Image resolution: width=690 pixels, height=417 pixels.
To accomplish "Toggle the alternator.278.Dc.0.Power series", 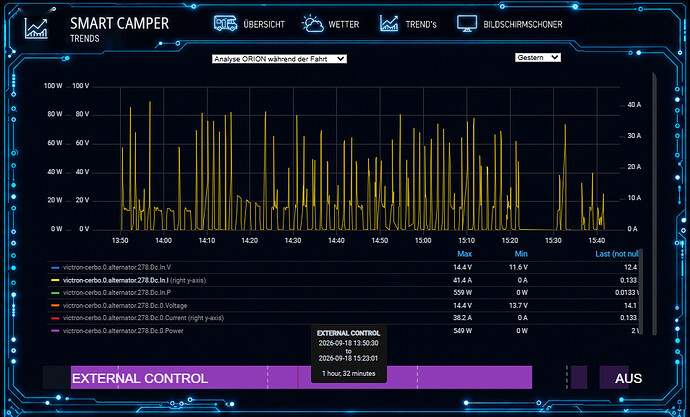I will tap(123, 331).
